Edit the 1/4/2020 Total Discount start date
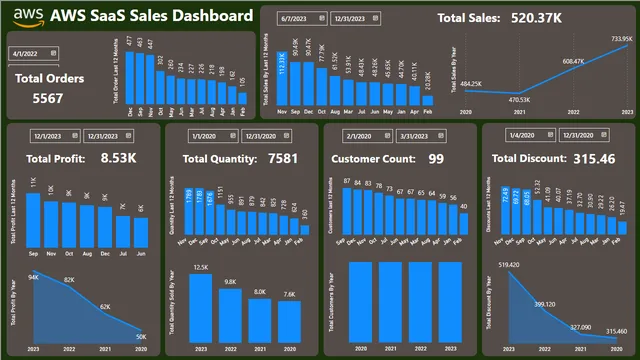Viewport: 640px width, 360px height. point(522,136)
